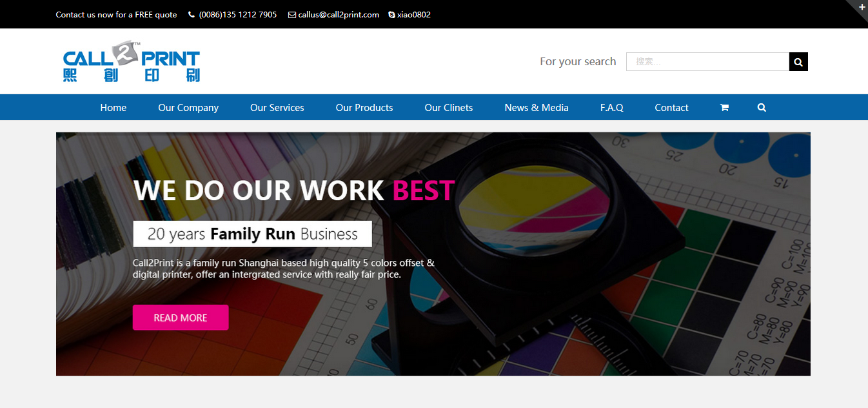Click the WE DO OUR WORK BEST headline
868x408 pixels.
point(294,191)
